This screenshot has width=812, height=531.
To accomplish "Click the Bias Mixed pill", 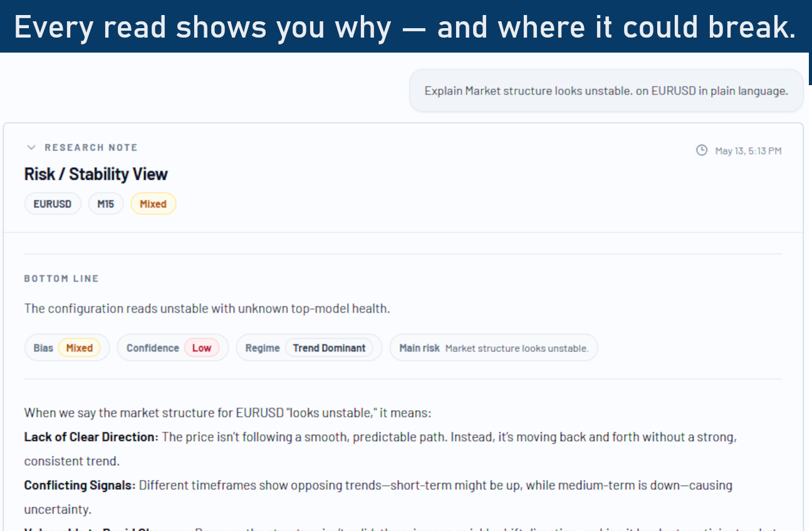I will pyautogui.click(x=67, y=348).
